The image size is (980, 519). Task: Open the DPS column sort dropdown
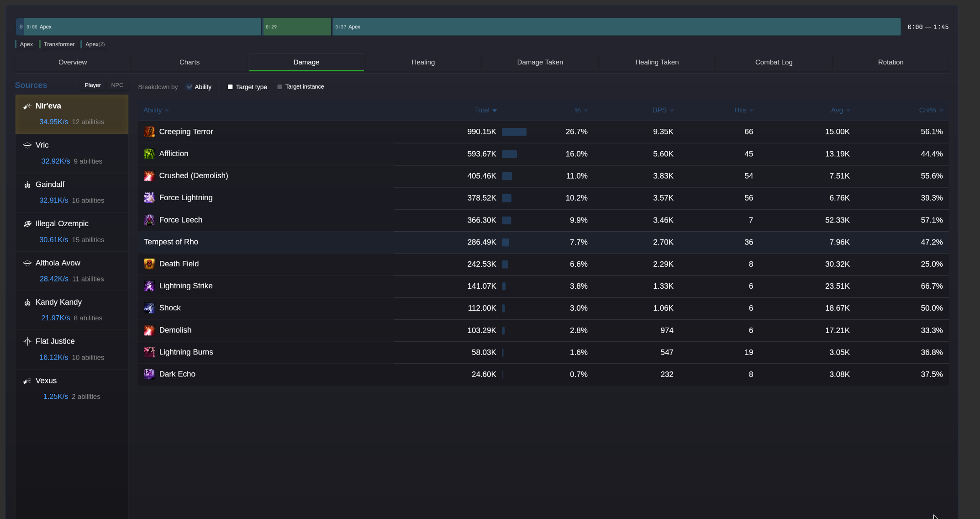pos(671,110)
